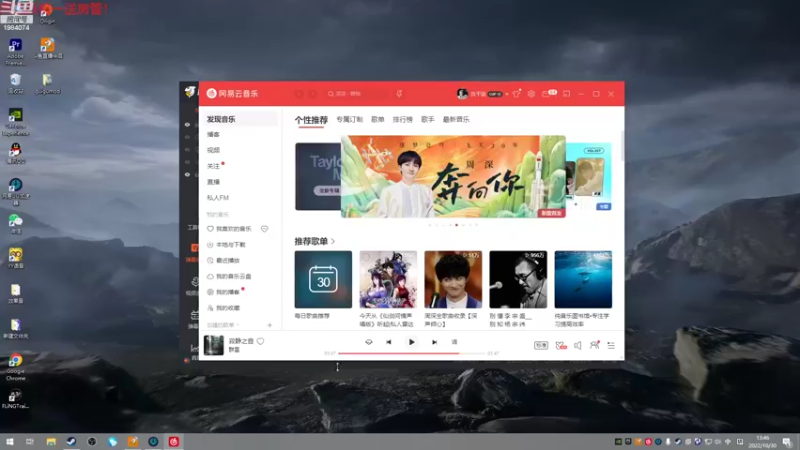Add a new playlist with plus icon
The height and width of the screenshot is (450, 800).
pos(269,325)
